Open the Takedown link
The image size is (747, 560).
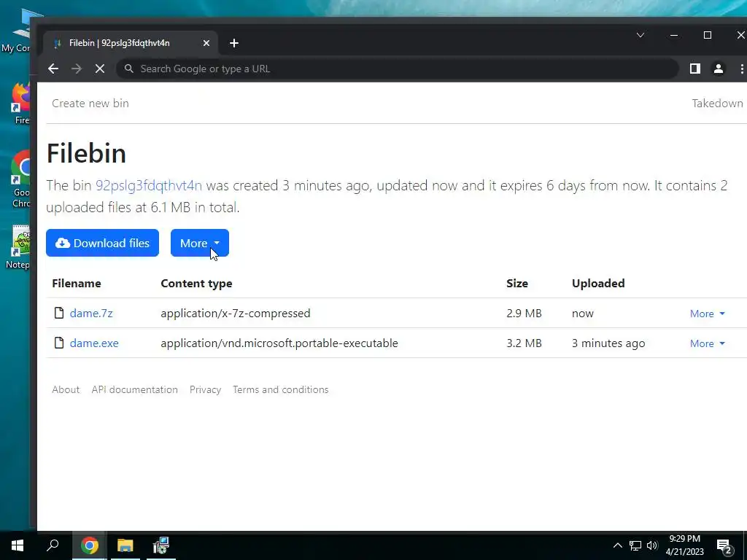pyautogui.click(x=717, y=104)
